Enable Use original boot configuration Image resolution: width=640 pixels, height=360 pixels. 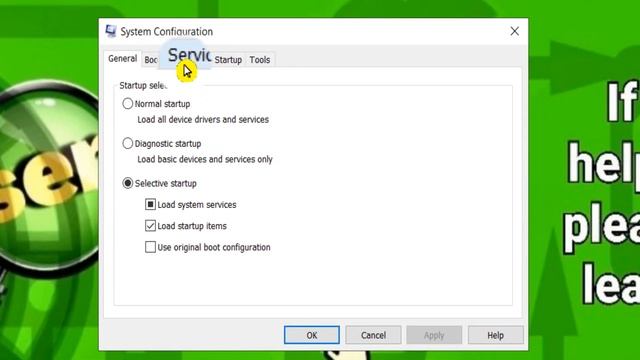150,247
